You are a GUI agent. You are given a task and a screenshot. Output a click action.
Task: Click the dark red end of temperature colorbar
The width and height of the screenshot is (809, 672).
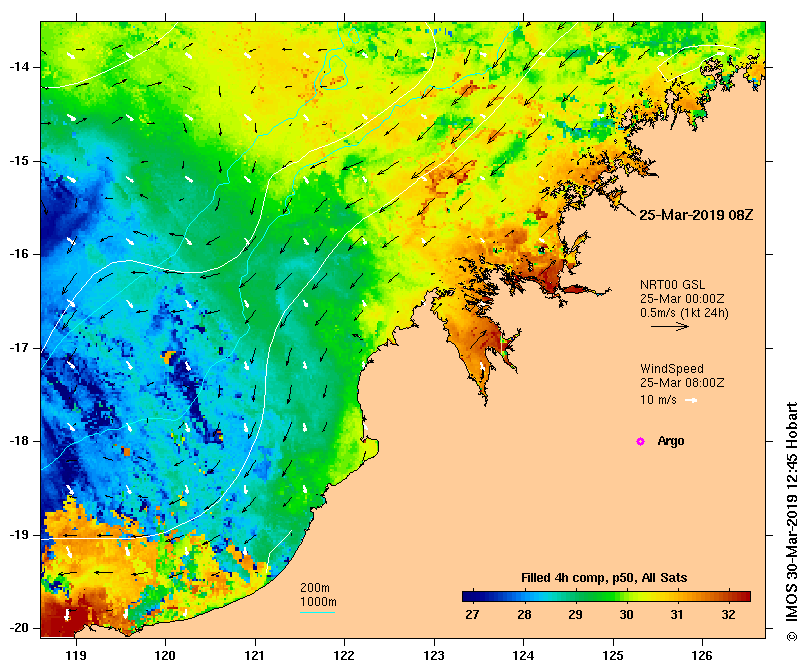coord(744,597)
